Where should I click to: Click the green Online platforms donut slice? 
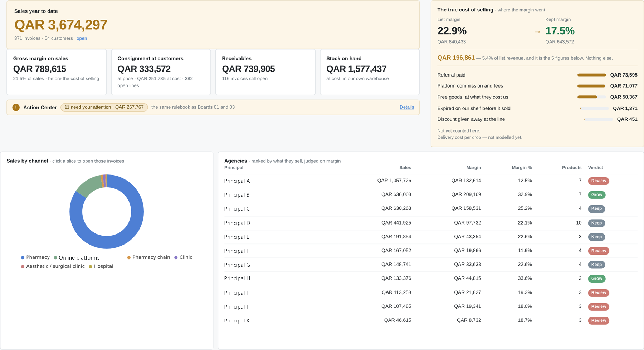90,186
